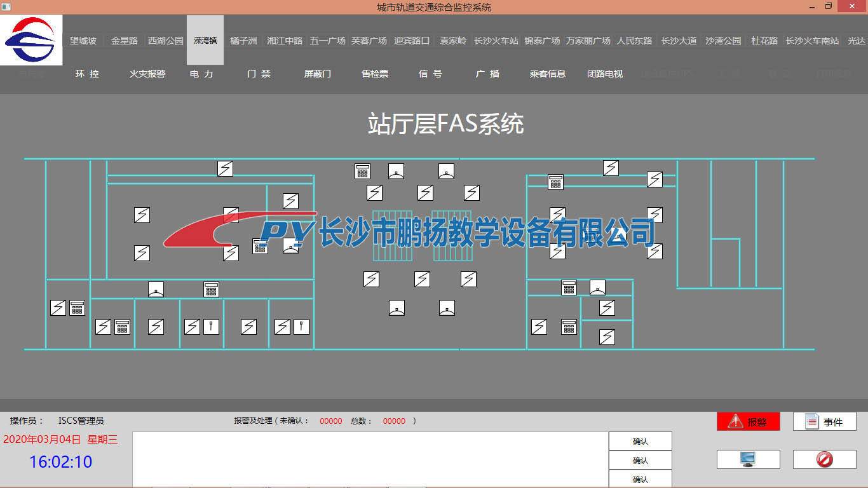
Task: Open the workstation monitor icon button
Action: [x=748, y=459]
